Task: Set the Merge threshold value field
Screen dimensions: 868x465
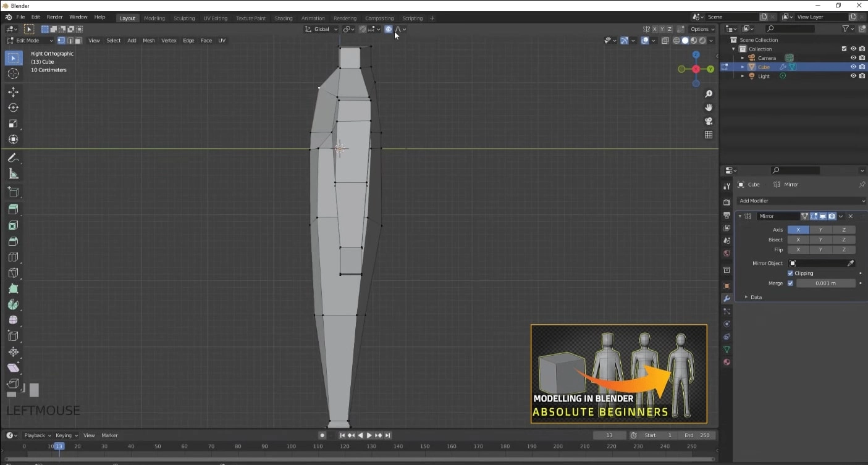Action: [826, 283]
